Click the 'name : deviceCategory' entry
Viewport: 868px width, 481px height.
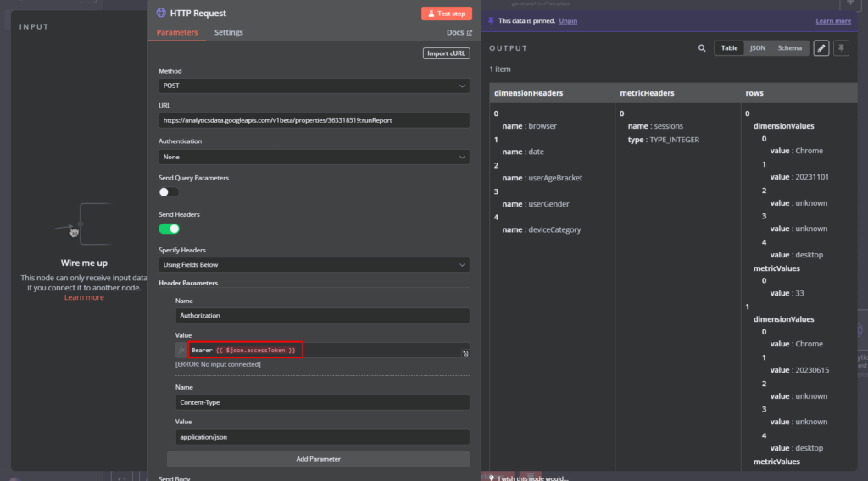[x=542, y=230]
